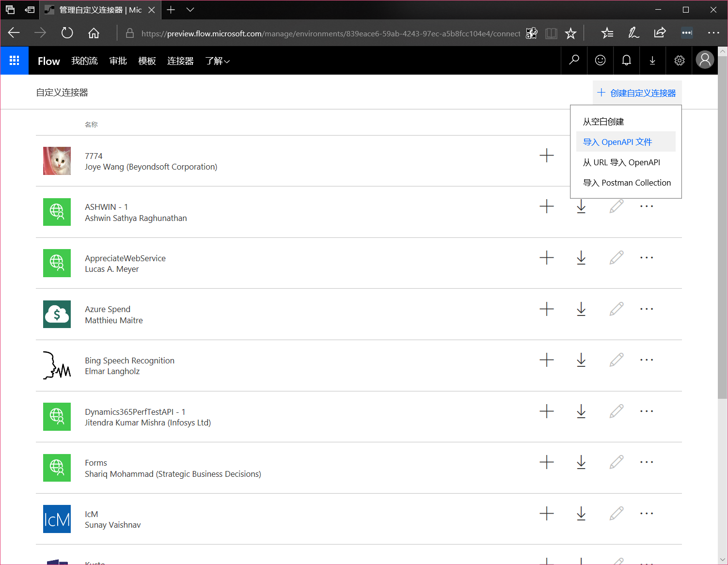728x565 pixels.
Task: Click plus icon for AppreciateWebService connector
Action: (x=546, y=258)
